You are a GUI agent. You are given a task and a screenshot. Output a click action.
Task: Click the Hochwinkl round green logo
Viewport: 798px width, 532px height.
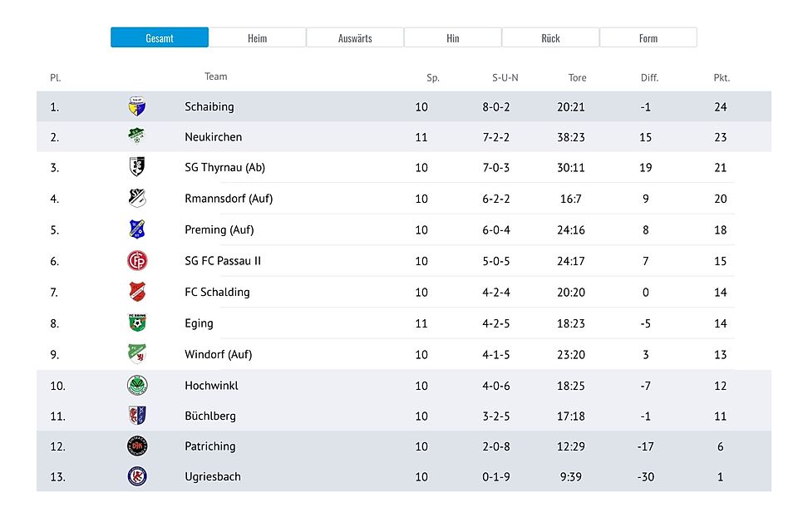(137, 386)
